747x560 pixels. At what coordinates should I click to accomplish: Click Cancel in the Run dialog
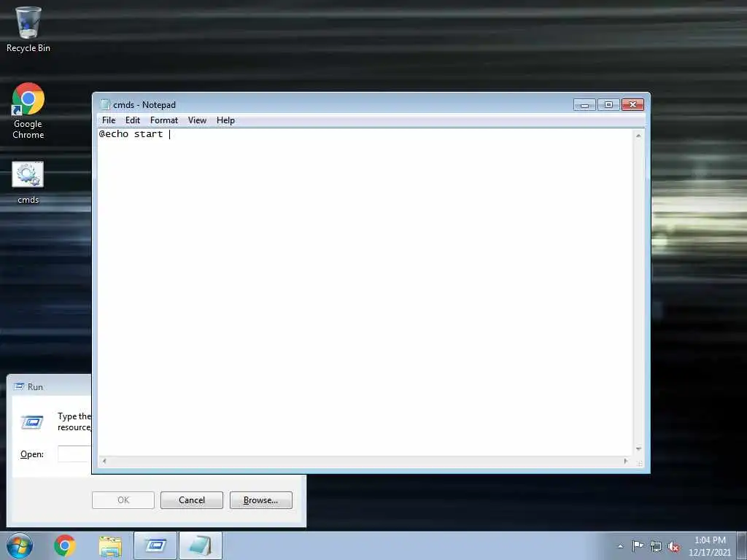pos(192,500)
